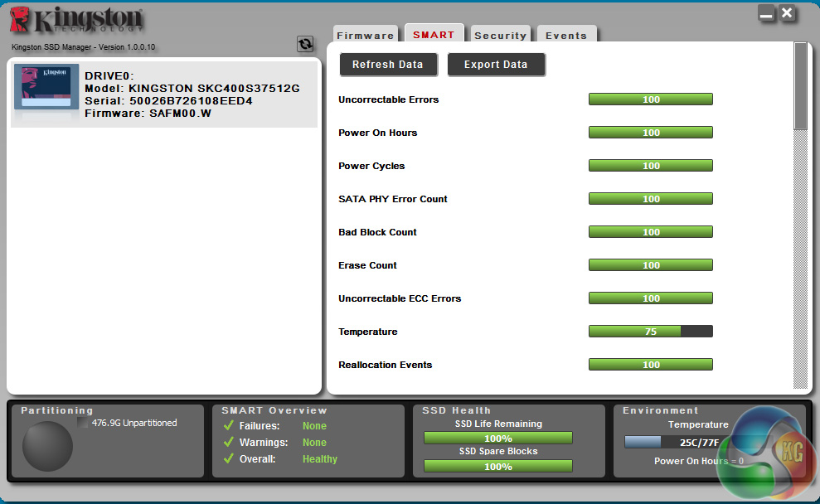Screen dimensions: 820x504
Task: Click the Uncorrectable Errors value bar
Action: click(x=651, y=99)
